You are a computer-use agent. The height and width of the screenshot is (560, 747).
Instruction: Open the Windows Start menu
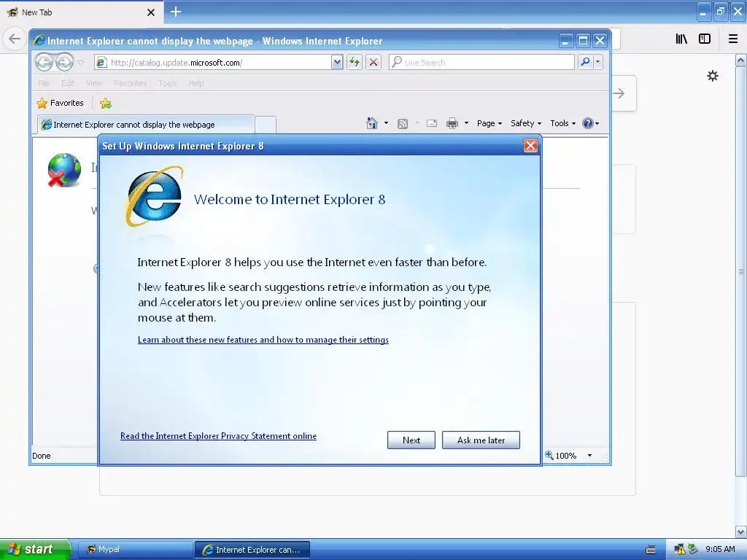(35, 549)
